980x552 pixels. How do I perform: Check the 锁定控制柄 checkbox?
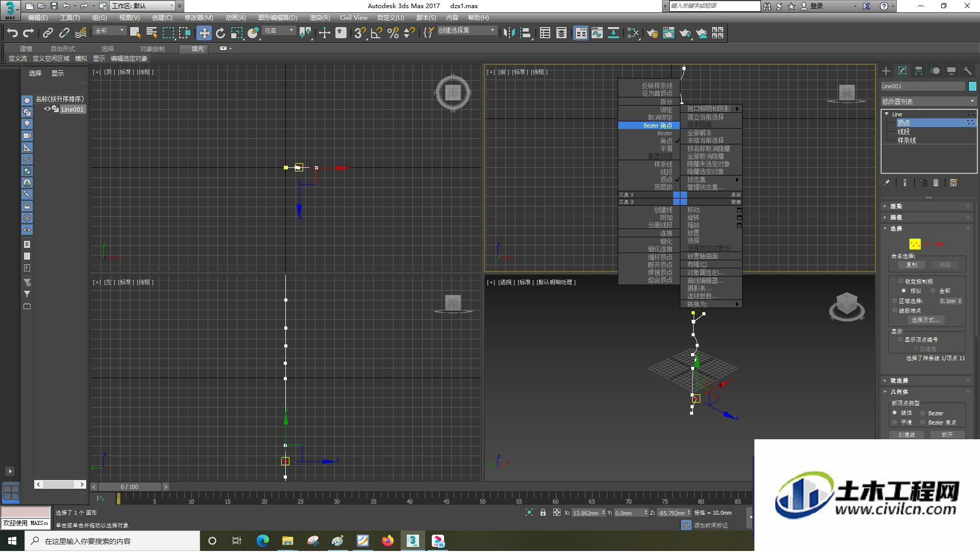900,281
